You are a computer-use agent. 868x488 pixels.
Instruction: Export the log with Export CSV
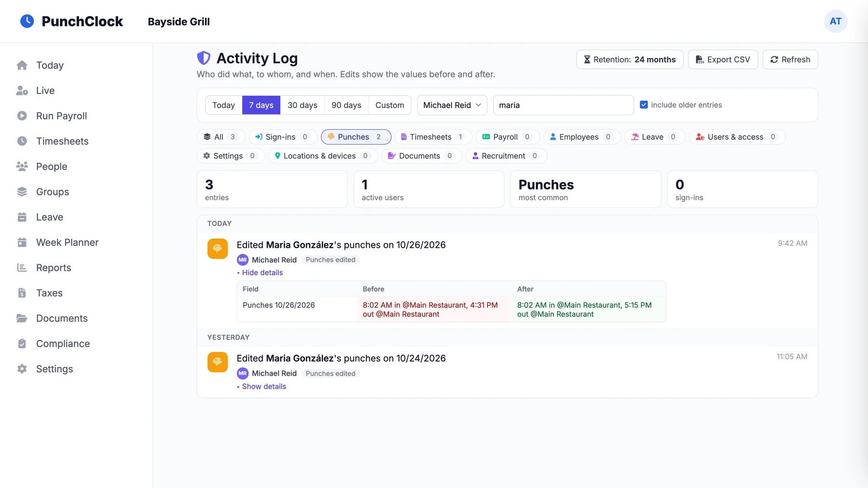[723, 59]
